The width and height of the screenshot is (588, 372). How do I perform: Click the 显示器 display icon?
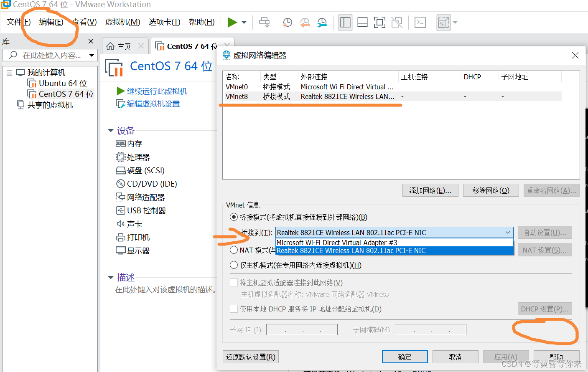[x=121, y=251]
